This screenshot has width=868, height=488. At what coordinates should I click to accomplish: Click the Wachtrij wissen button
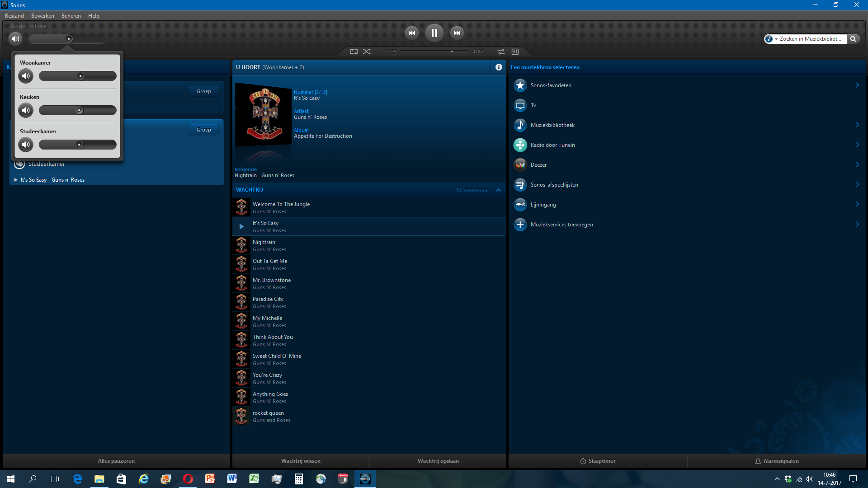click(301, 461)
